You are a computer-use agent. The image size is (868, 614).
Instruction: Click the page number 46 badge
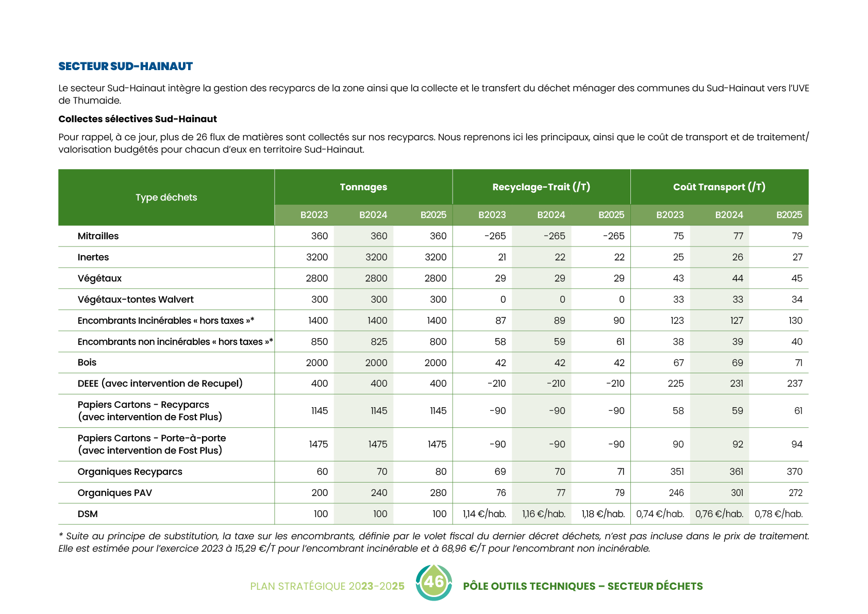tap(434, 582)
